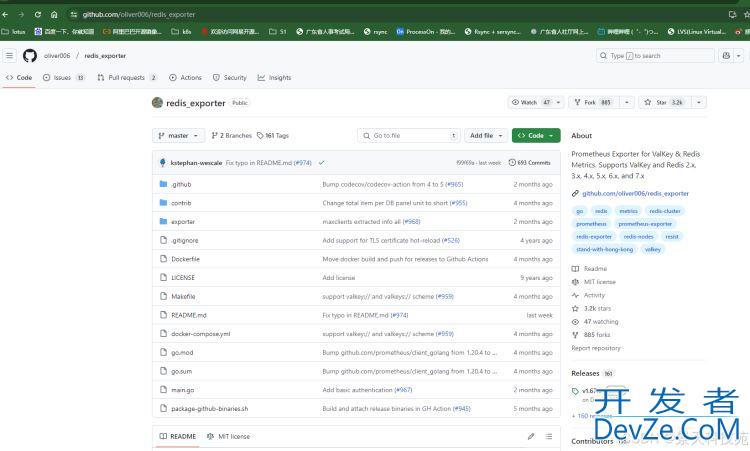This screenshot has height=451, width=750.
Task: Open github.com/oliver006/redis_exporter About link
Action: tap(635, 194)
